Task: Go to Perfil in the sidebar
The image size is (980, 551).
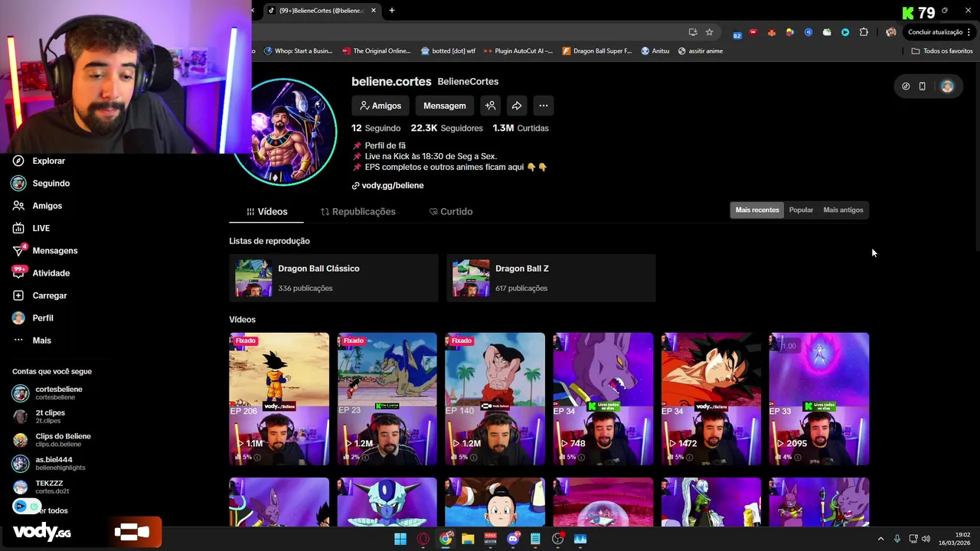Action: pyautogui.click(x=42, y=318)
